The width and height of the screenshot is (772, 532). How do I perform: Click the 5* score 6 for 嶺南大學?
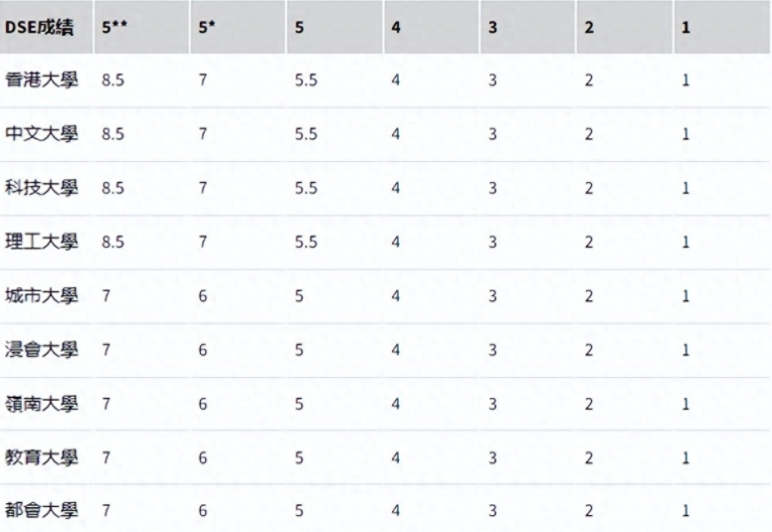tap(202, 404)
